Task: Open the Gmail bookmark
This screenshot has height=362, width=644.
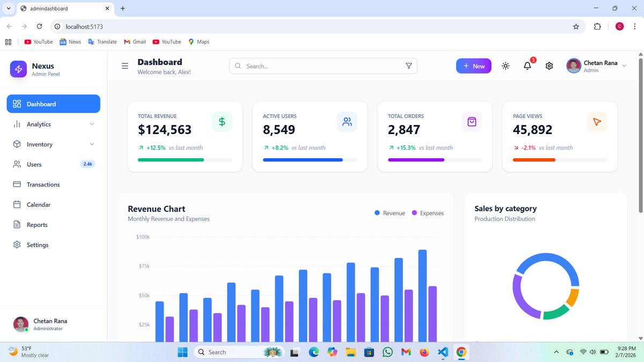Action: (x=135, y=42)
